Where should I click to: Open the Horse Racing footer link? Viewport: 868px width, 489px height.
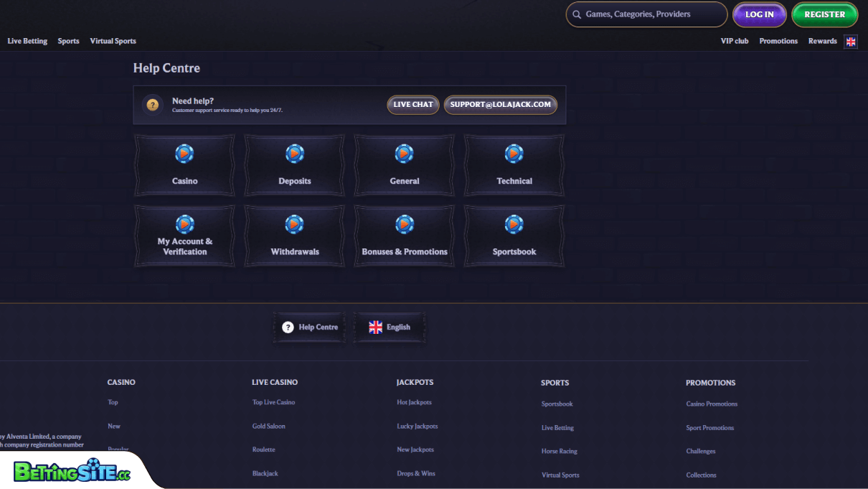click(559, 452)
